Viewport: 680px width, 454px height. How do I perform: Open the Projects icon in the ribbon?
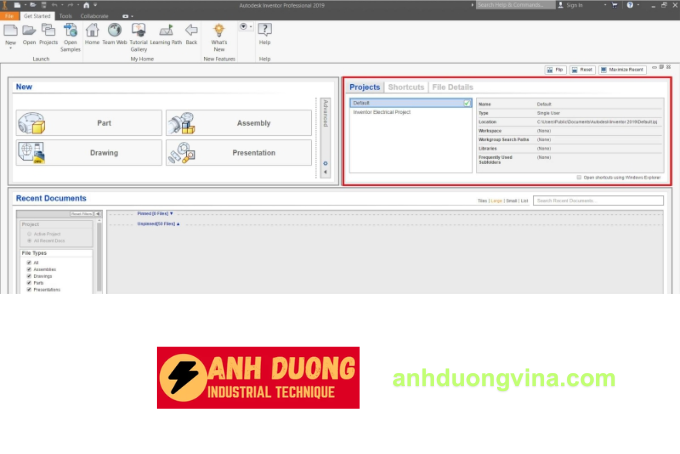48,33
